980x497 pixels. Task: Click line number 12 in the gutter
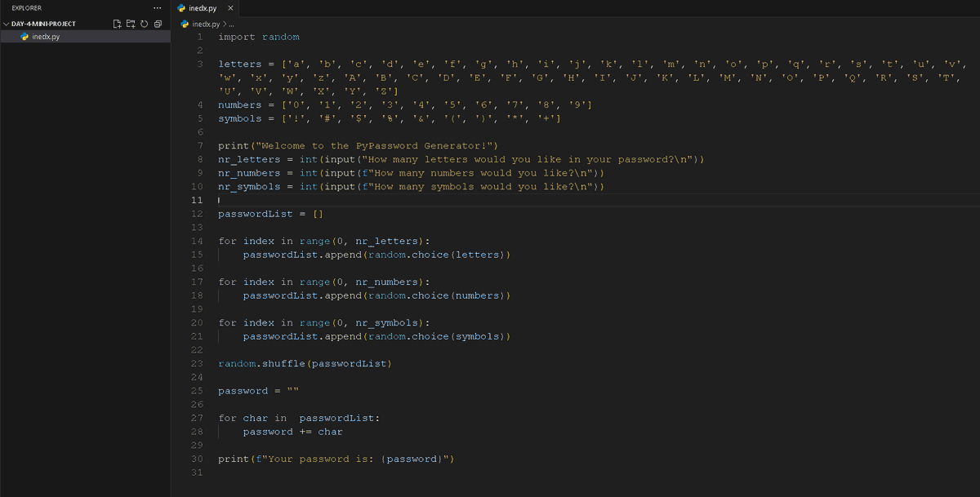196,214
